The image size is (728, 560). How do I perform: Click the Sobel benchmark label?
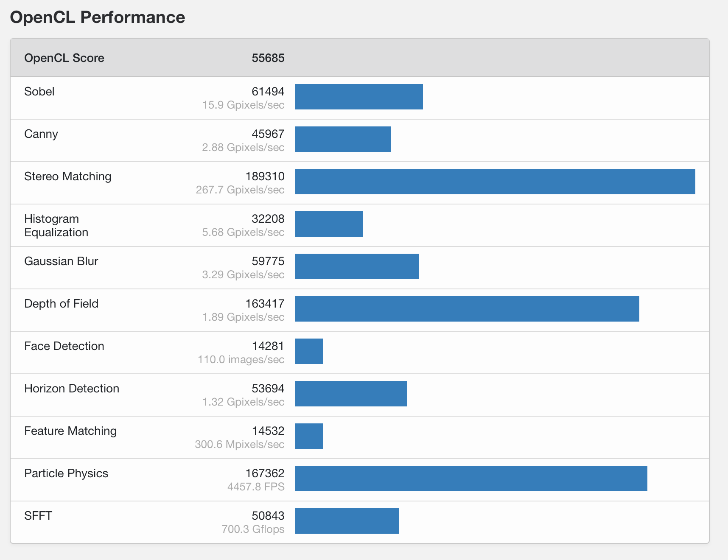[x=39, y=92]
